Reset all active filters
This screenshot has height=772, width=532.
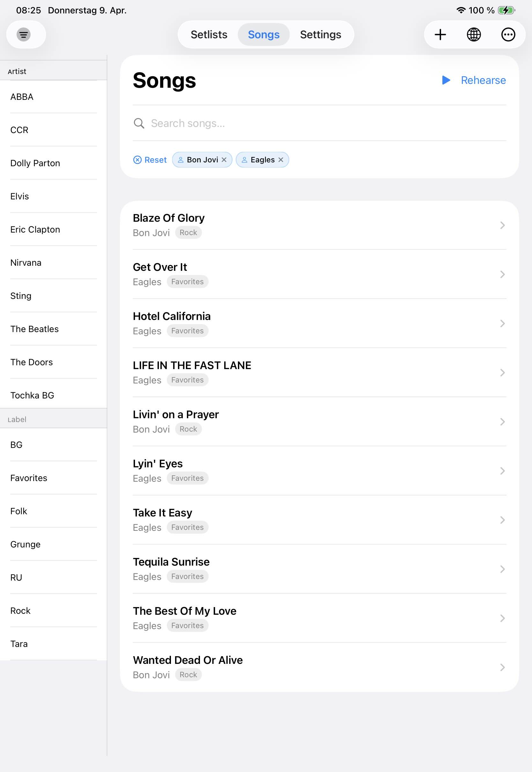click(x=150, y=160)
